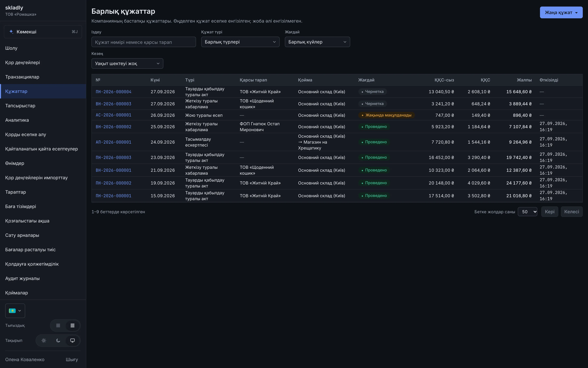Click Олена Коваленко user name
This screenshot has height=368, width=588.
pos(25,359)
